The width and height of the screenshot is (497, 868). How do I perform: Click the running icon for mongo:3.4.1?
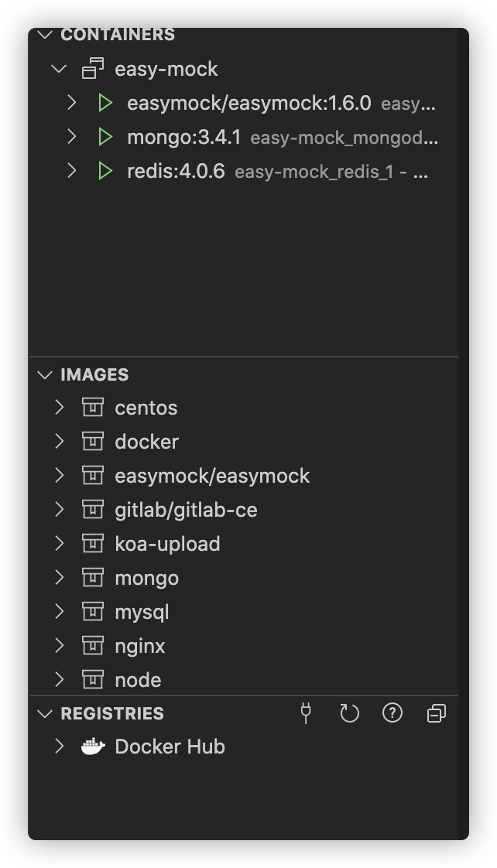(x=105, y=138)
